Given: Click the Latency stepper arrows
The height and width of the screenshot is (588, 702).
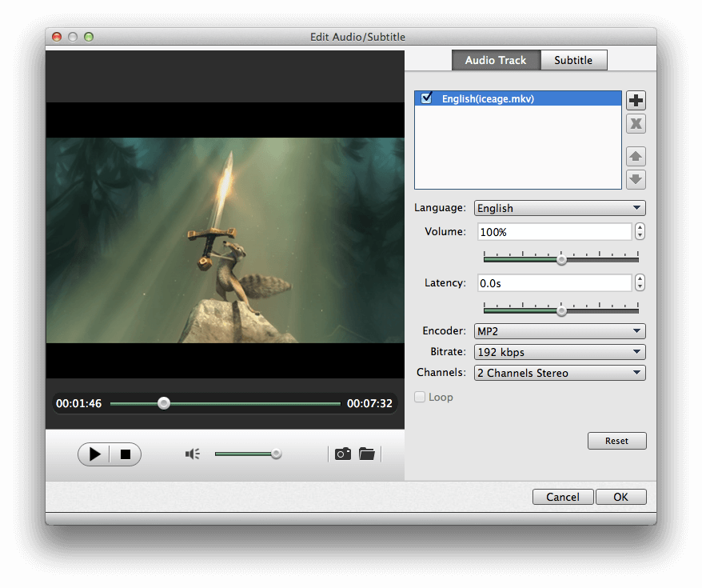Looking at the screenshot, I should tap(640, 282).
